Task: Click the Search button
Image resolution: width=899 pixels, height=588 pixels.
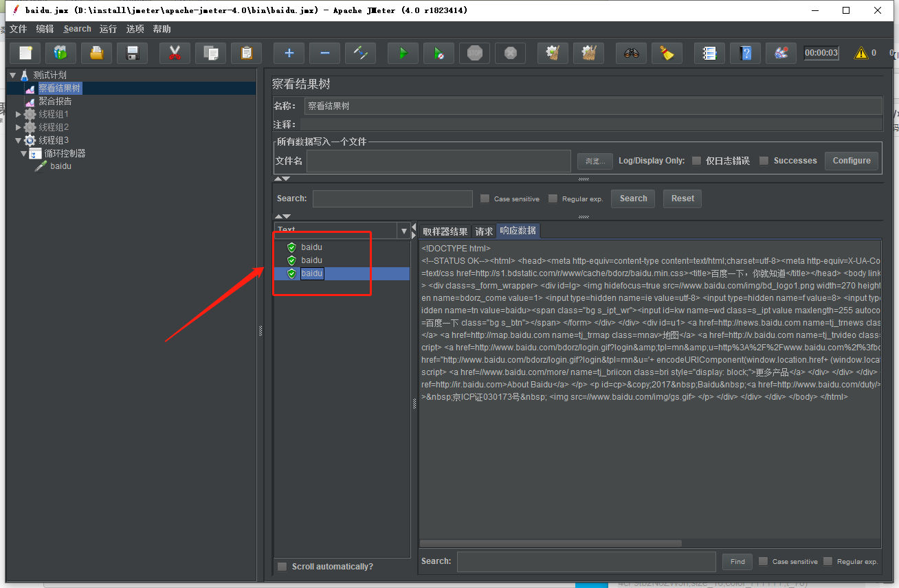Action: pyautogui.click(x=633, y=199)
